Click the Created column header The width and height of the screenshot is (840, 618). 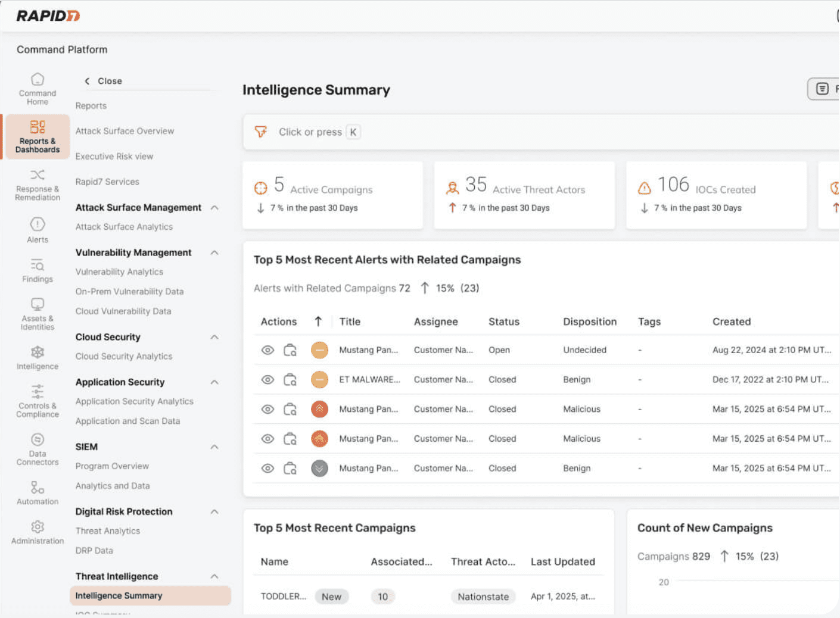click(732, 322)
